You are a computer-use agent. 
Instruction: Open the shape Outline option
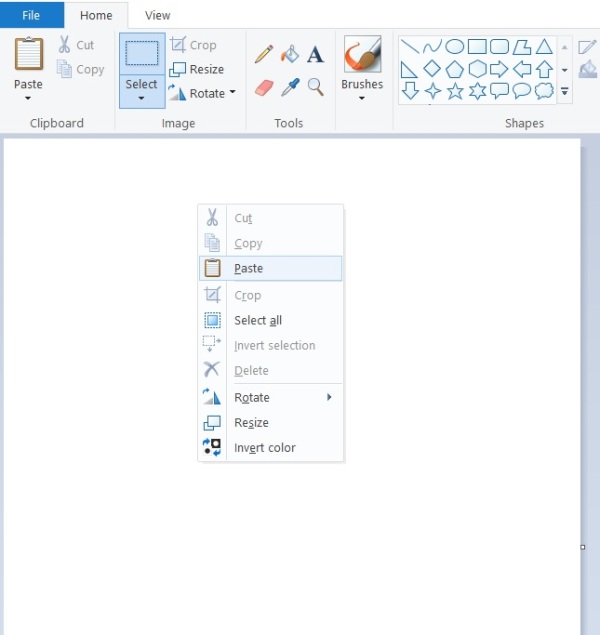pyautogui.click(x=587, y=47)
